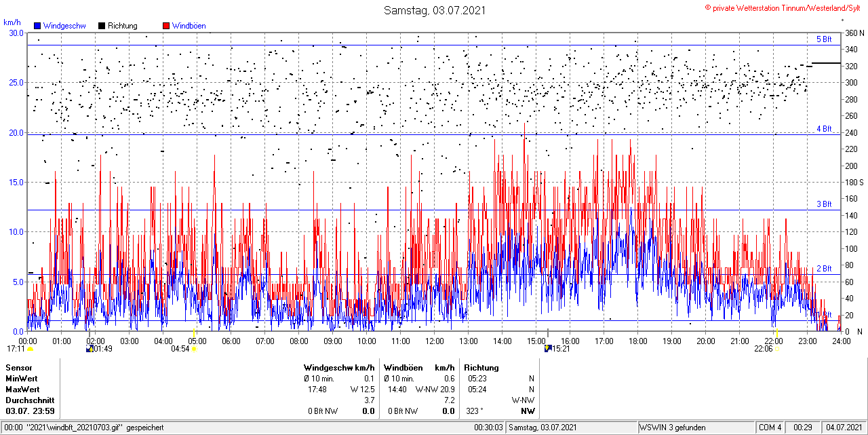
Task: Click the 30.0 speed axis value
Action: click(15, 33)
